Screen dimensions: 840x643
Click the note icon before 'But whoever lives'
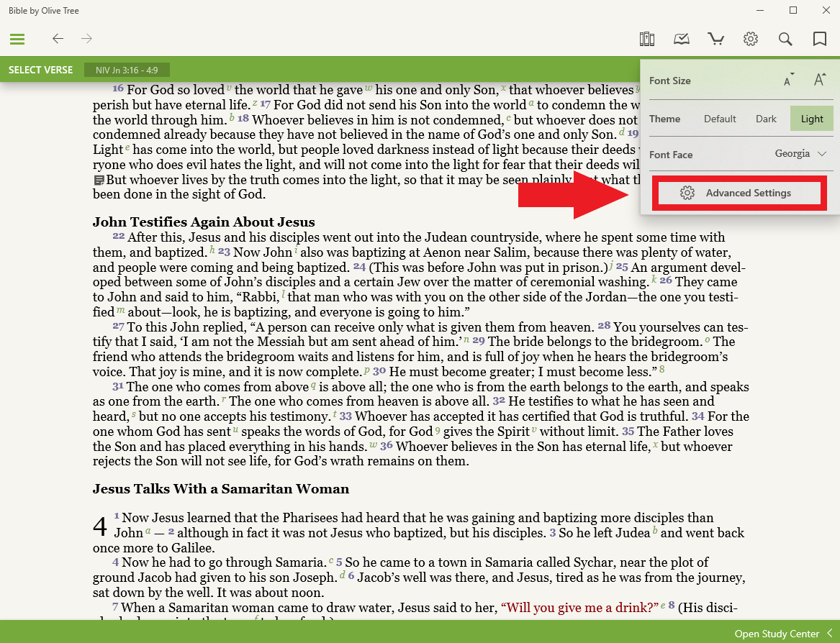tap(99, 180)
